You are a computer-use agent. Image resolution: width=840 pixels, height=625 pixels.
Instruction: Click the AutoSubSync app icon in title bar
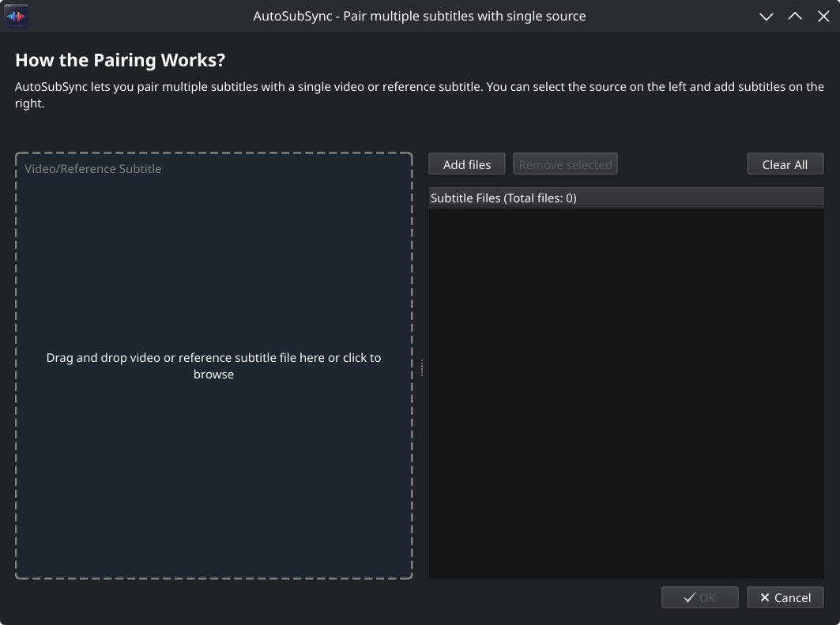coord(16,16)
